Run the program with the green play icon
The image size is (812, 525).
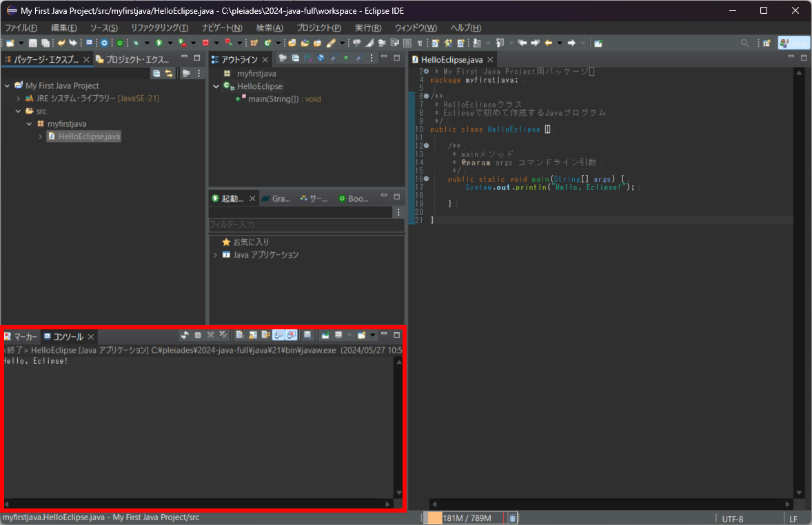pyautogui.click(x=159, y=43)
